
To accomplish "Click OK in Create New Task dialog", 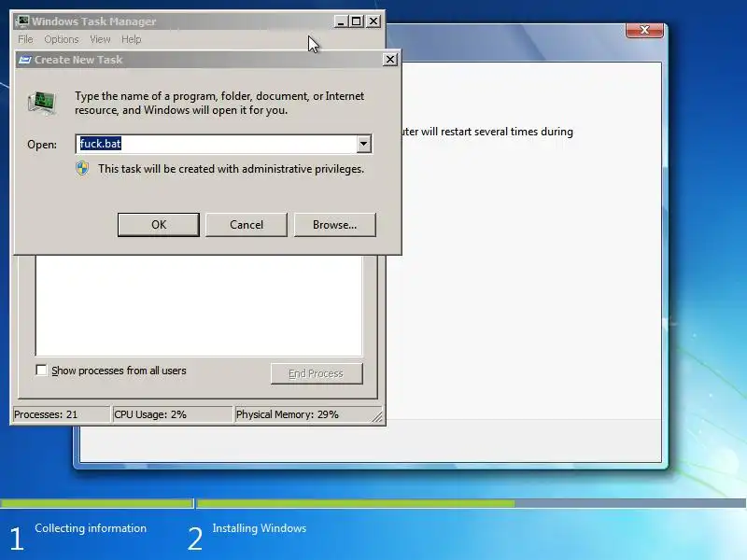I will pyautogui.click(x=158, y=224).
